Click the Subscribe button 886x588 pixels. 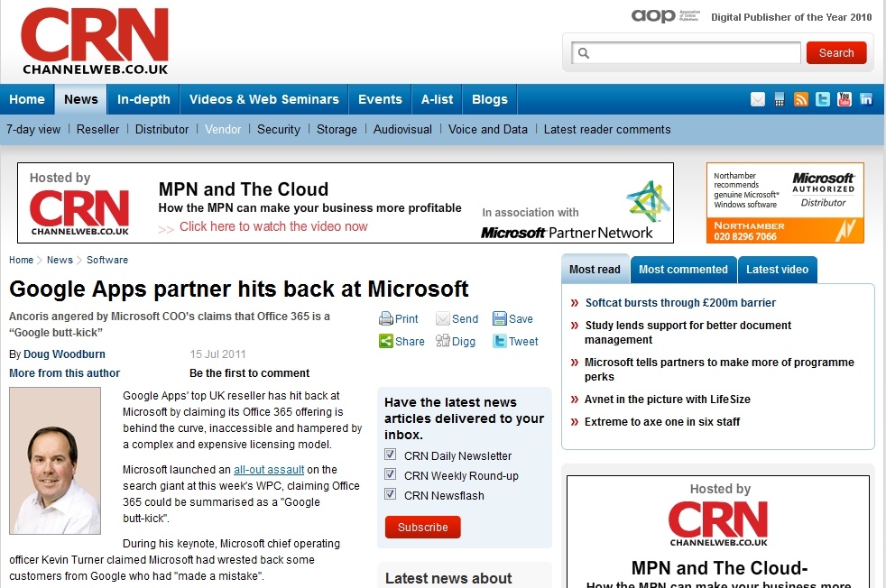(422, 527)
